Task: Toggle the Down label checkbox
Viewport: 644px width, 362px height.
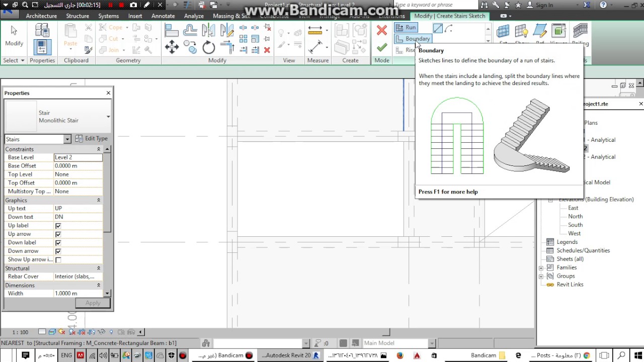Action: click(58, 243)
